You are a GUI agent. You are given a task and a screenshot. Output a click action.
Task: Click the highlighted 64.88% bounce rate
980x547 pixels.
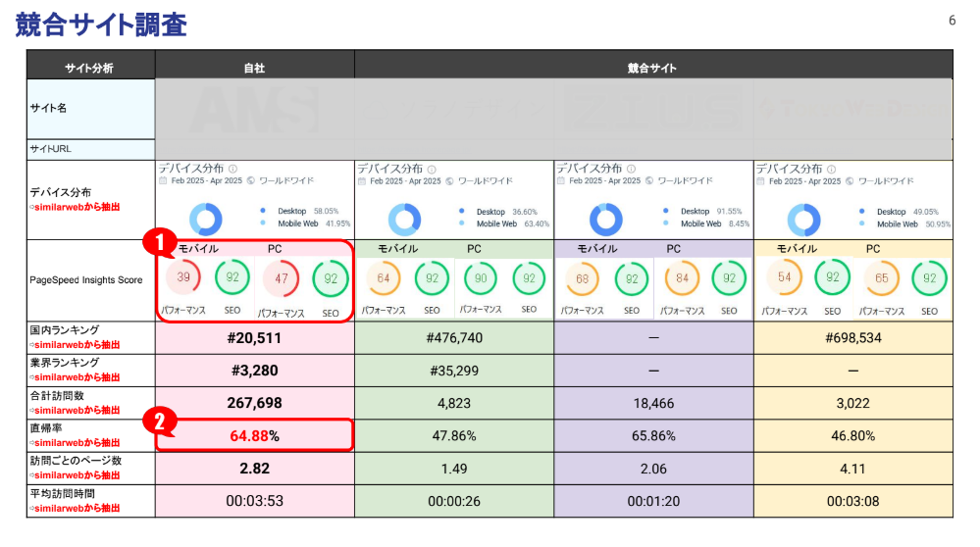(254, 435)
